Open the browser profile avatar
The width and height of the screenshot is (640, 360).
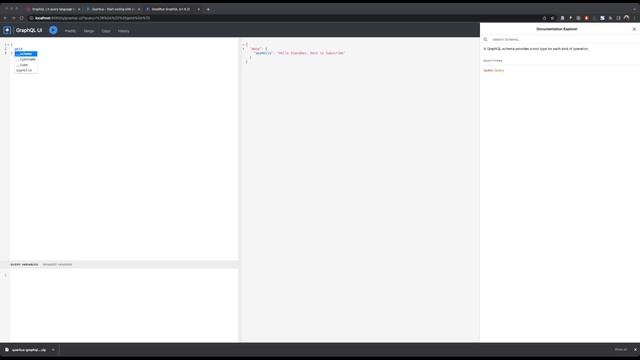pos(627,18)
